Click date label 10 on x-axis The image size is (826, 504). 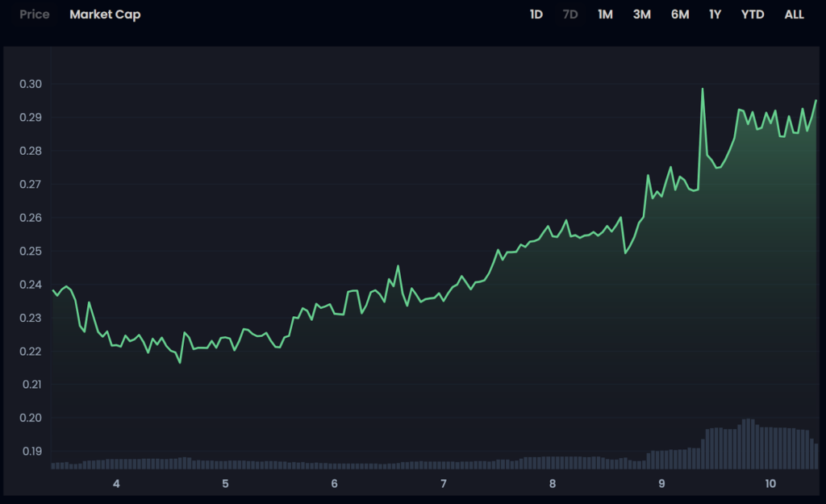click(770, 484)
